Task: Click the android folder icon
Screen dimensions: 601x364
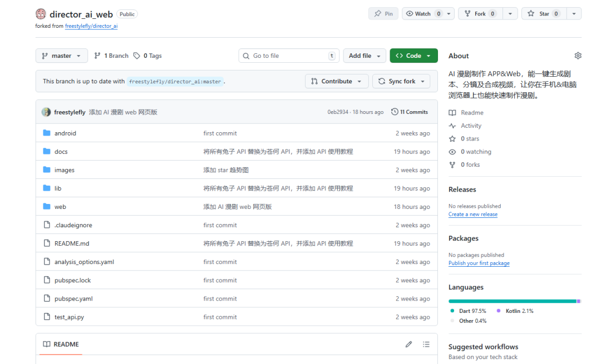Action: tap(47, 133)
